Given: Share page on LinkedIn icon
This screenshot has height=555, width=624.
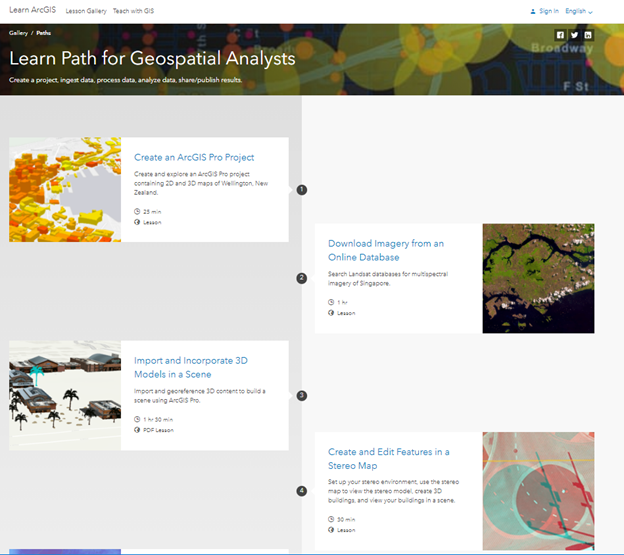Looking at the screenshot, I should coord(588,35).
